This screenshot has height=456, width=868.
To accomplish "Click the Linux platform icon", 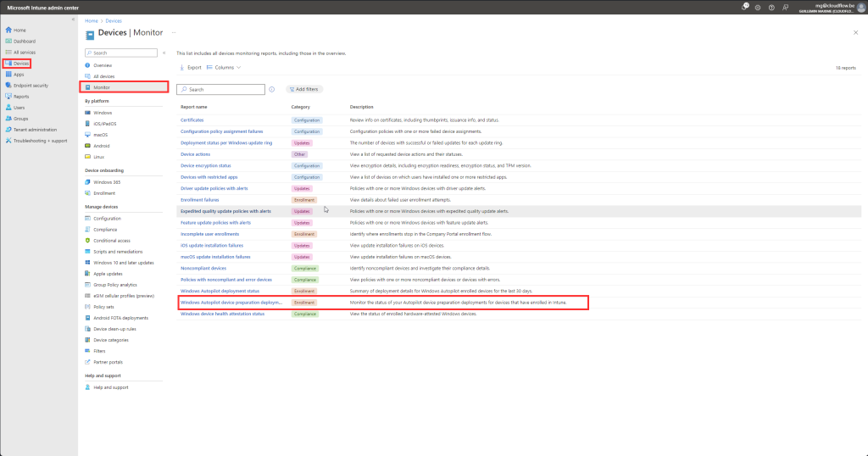I will click(87, 157).
